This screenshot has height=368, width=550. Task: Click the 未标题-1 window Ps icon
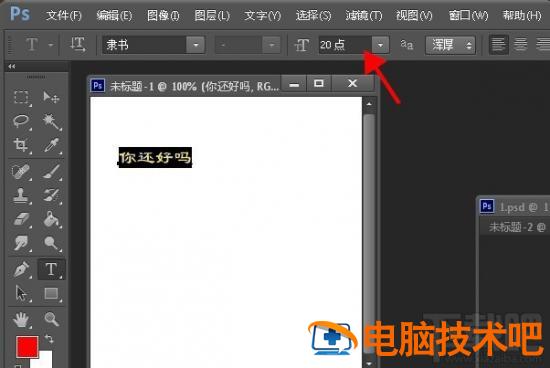pyautogui.click(x=98, y=85)
